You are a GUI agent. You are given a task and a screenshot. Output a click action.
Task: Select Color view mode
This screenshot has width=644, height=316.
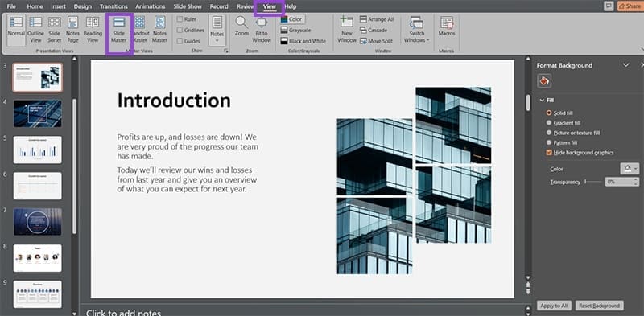291,19
